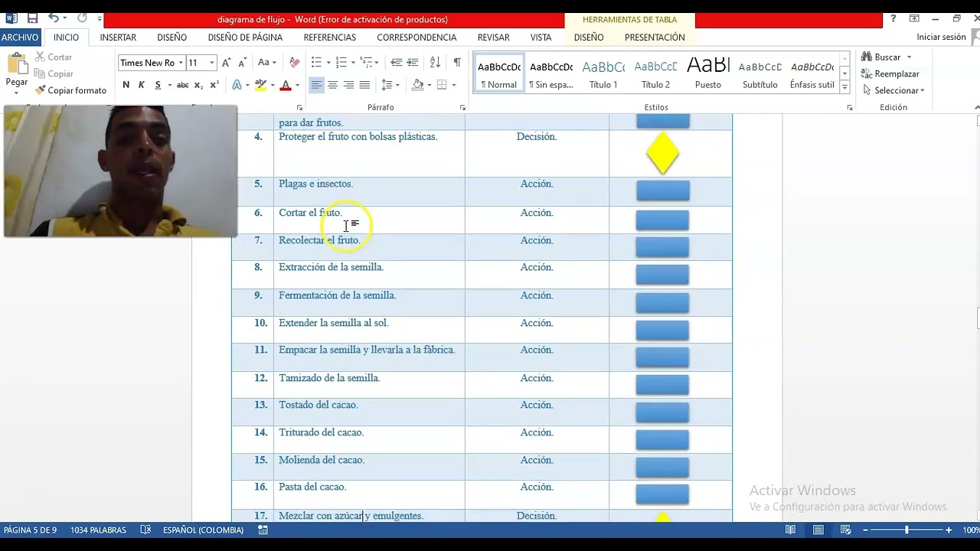This screenshot has height=551, width=980.
Task: Click the bullet list icon
Action: [x=316, y=63]
